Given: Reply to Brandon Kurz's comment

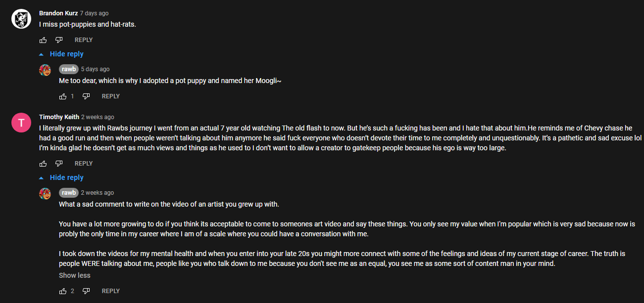Looking at the screenshot, I should pyautogui.click(x=84, y=40).
